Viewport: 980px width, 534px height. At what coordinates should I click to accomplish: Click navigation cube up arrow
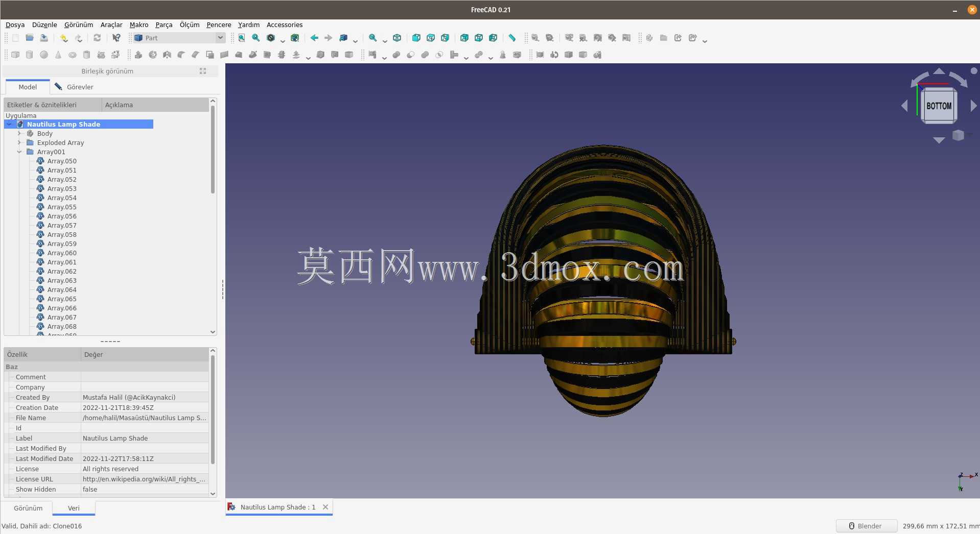[x=939, y=71]
